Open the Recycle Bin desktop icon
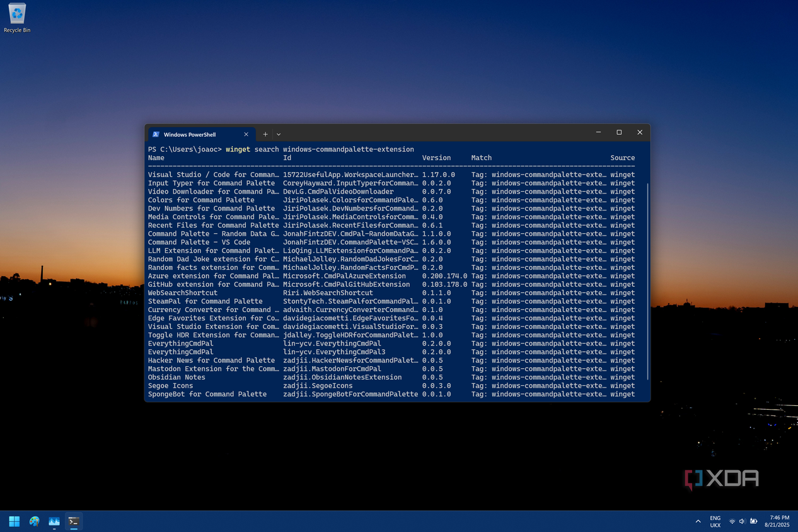 [17, 18]
